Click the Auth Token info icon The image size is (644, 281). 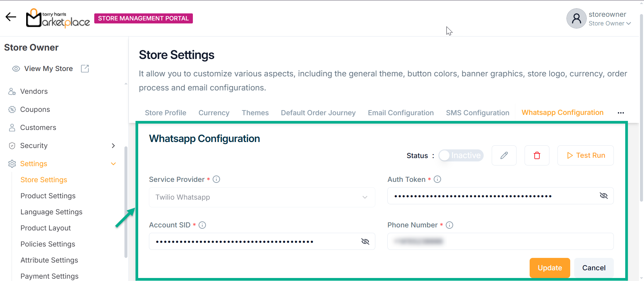437,180
